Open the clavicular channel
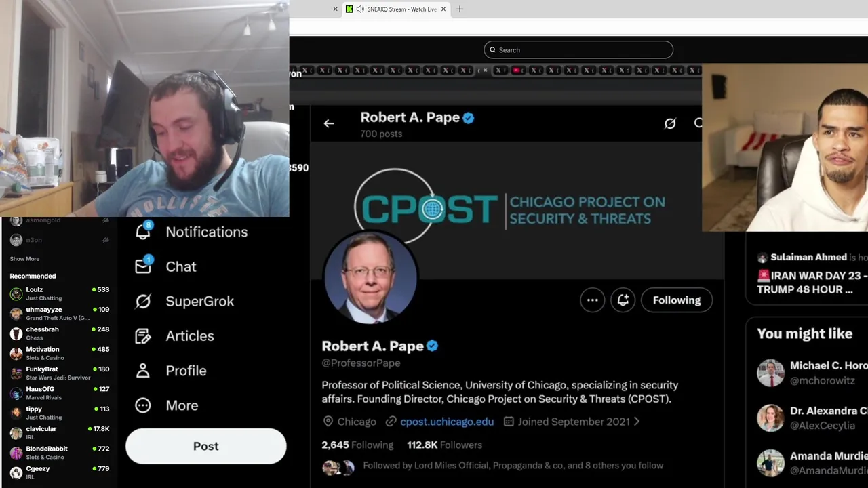 60,432
